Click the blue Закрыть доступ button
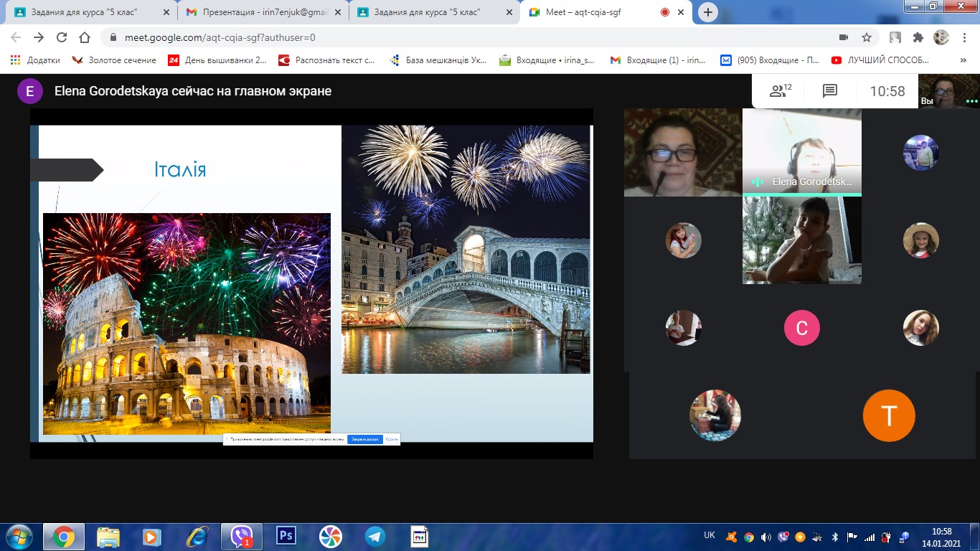The height and width of the screenshot is (551, 980). point(364,439)
